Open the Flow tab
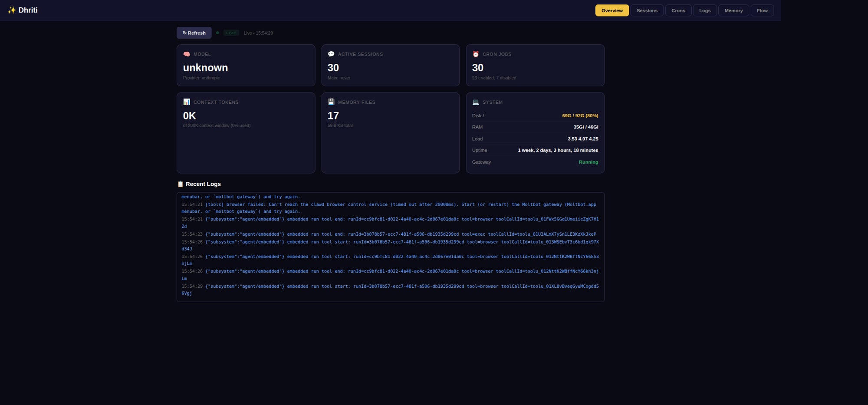868x405 pixels. [x=762, y=10]
